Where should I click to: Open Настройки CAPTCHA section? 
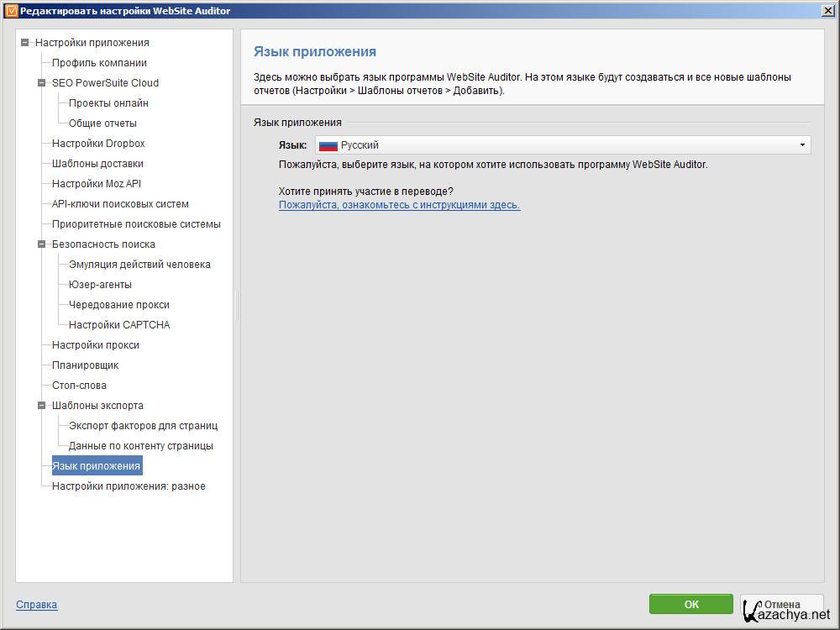119,325
